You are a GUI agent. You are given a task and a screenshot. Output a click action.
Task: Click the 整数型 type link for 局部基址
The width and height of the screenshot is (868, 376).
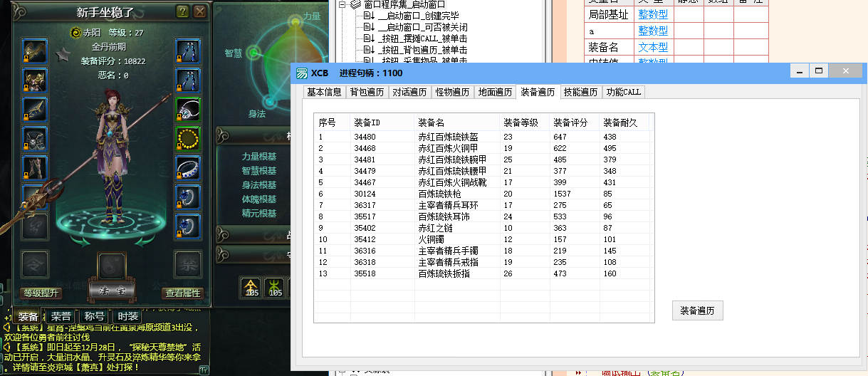[x=653, y=14]
